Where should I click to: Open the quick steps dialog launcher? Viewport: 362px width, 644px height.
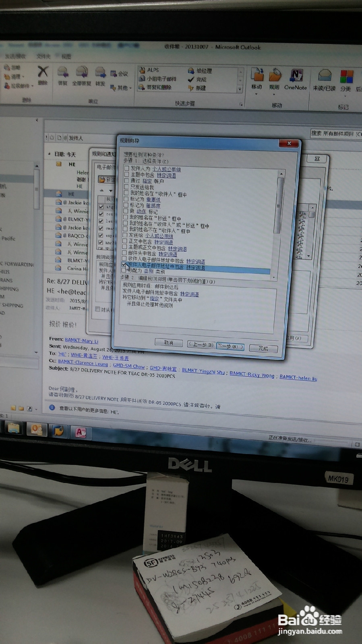(241, 104)
